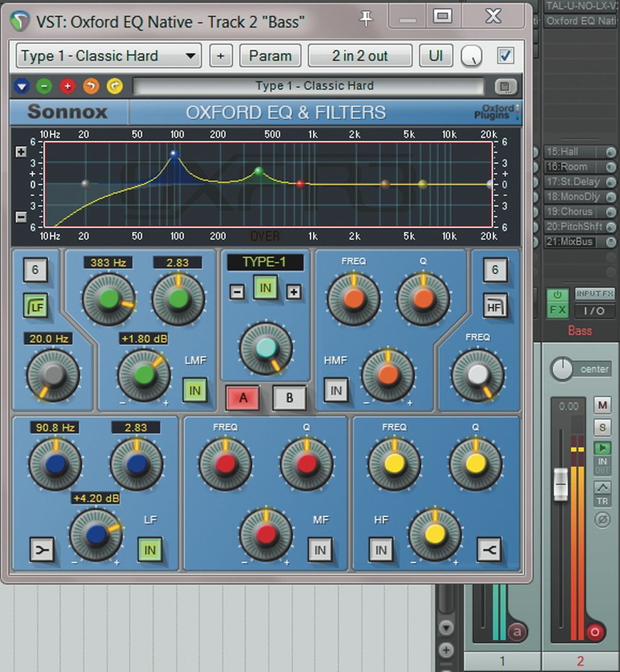Toggle the HF shelf shape button
Viewport: 620px width, 672px height.
[489, 549]
